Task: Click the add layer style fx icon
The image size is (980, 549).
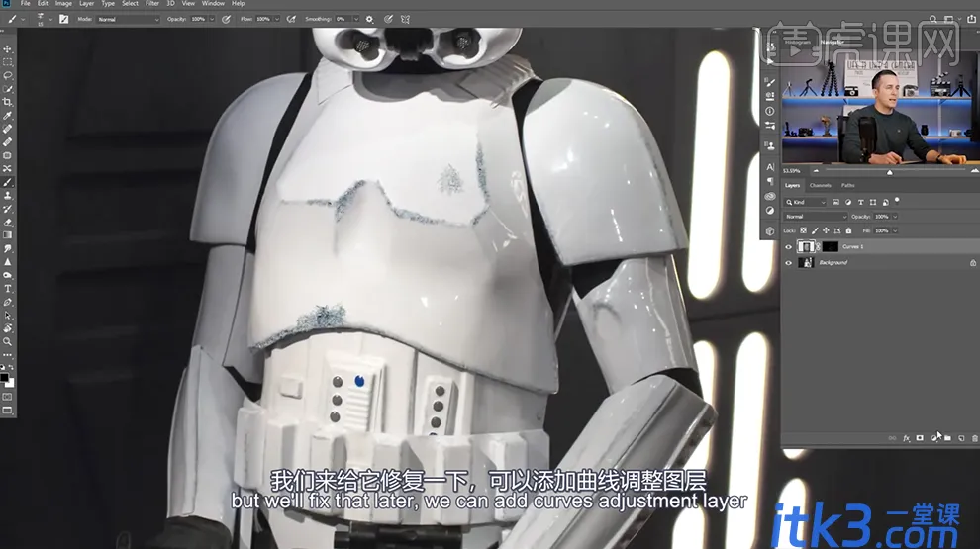Action: tap(906, 438)
